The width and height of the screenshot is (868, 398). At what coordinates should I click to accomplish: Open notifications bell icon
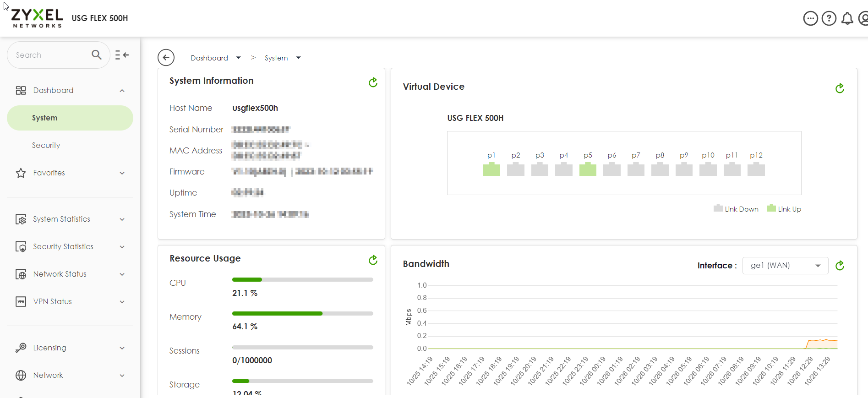[847, 19]
